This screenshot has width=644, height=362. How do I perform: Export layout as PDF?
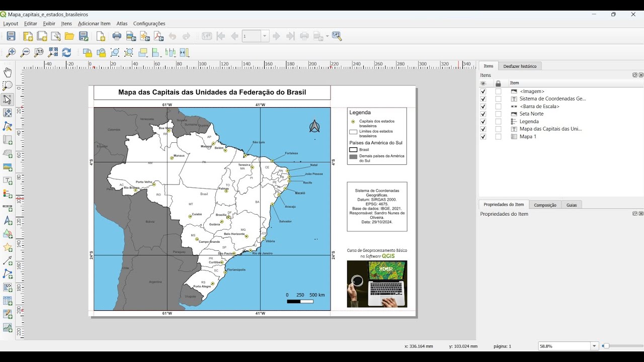pos(158,36)
